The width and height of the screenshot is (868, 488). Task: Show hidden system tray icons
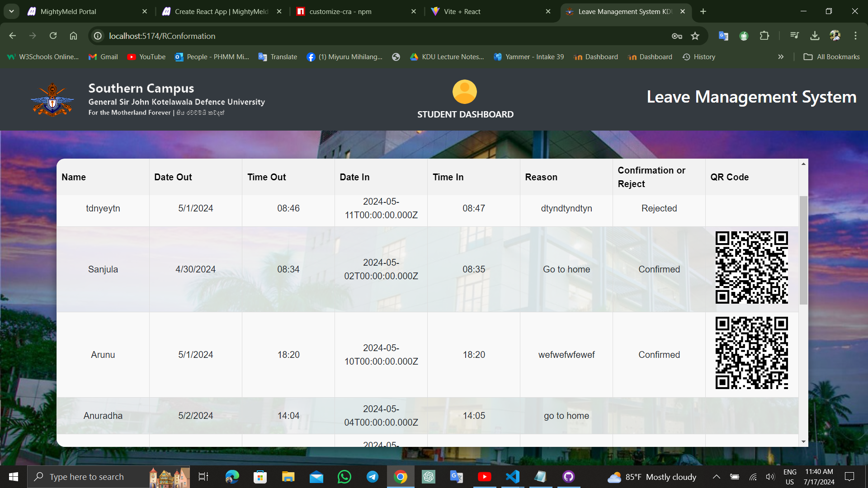pos(716,477)
